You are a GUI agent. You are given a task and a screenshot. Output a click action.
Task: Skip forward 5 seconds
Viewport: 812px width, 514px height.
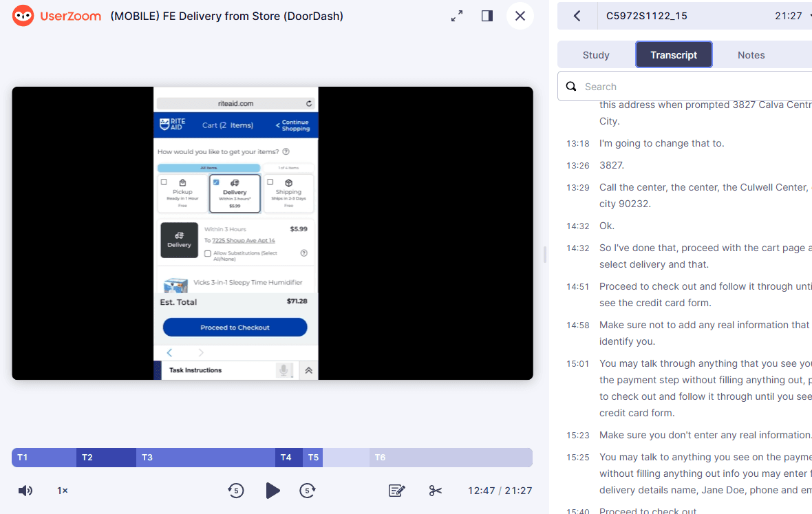click(307, 491)
